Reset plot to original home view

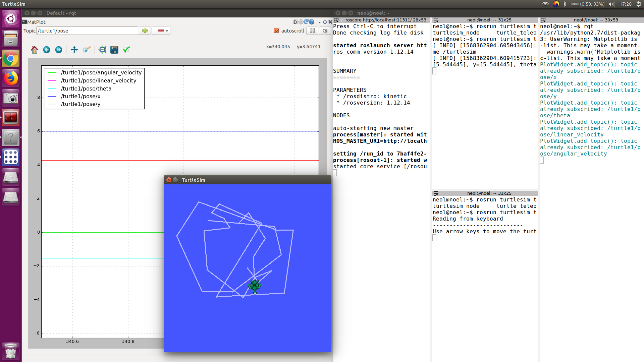[x=35, y=50]
